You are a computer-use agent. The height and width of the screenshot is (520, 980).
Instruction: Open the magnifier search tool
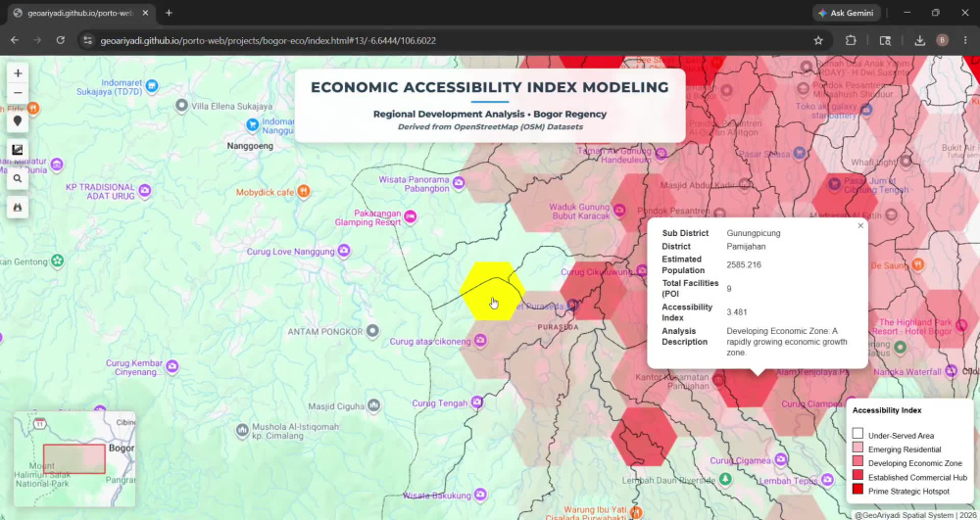(18, 178)
